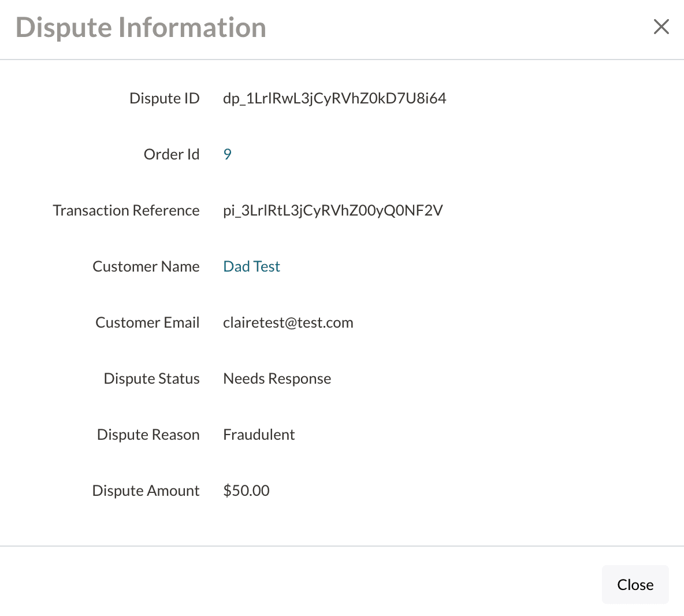Dismiss the dialog with the X icon
The image size is (684, 616).
tap(661, 27)
